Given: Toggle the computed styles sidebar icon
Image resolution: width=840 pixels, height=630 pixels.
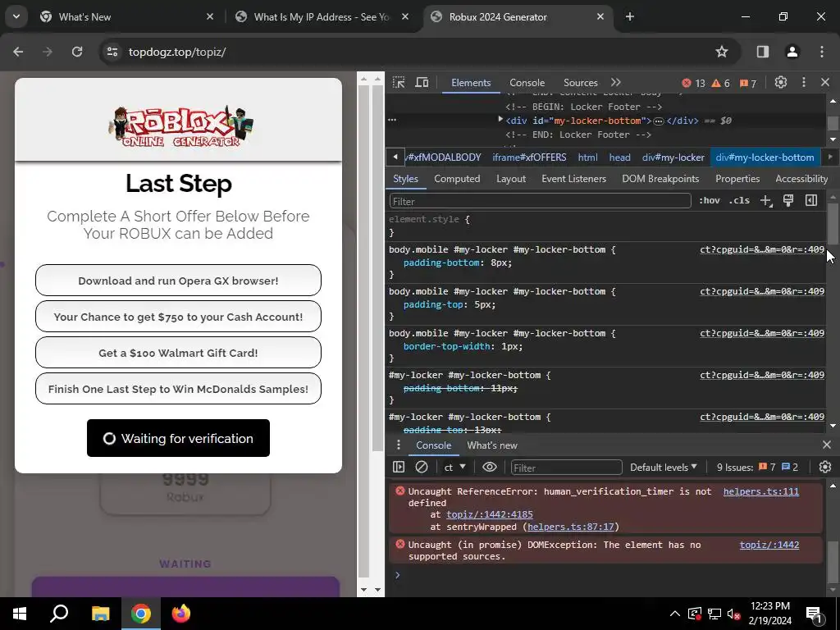Looking at the screenshot, I should tap(811, 200).
